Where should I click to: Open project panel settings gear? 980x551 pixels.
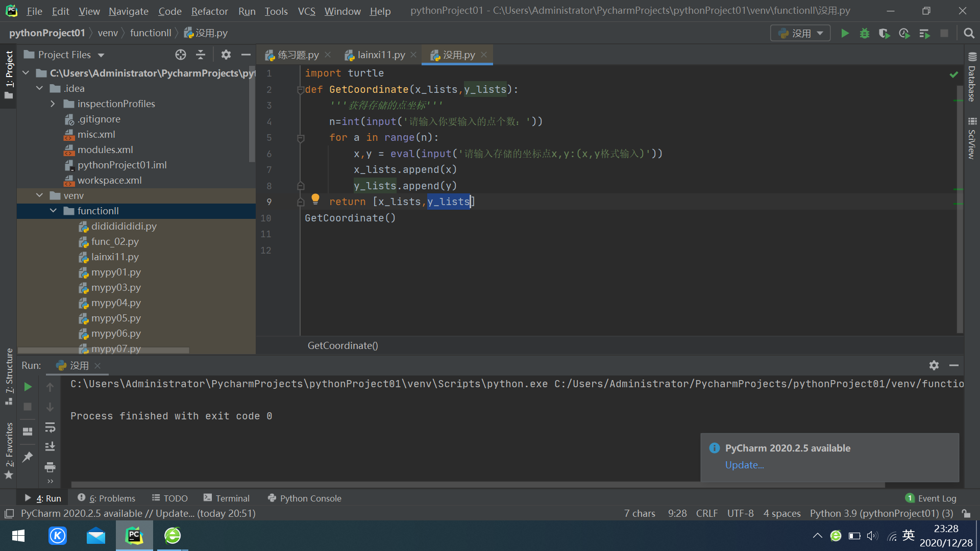[226, 55]
